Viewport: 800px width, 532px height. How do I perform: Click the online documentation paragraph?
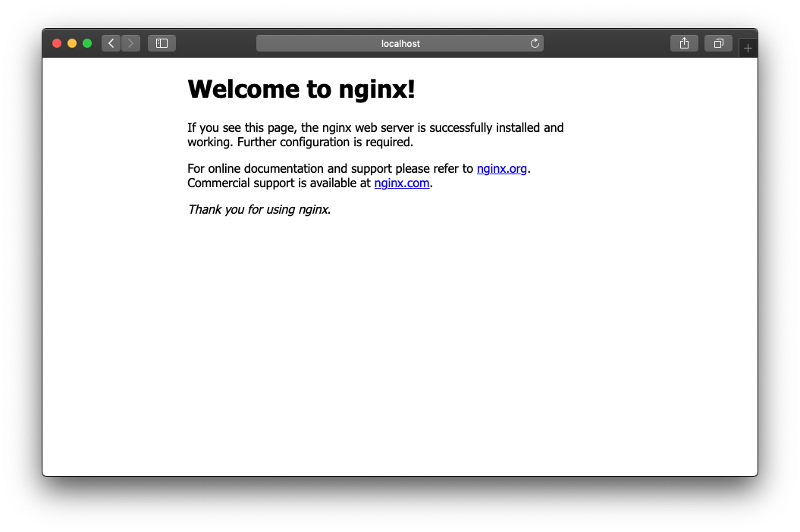pos(326,168)
